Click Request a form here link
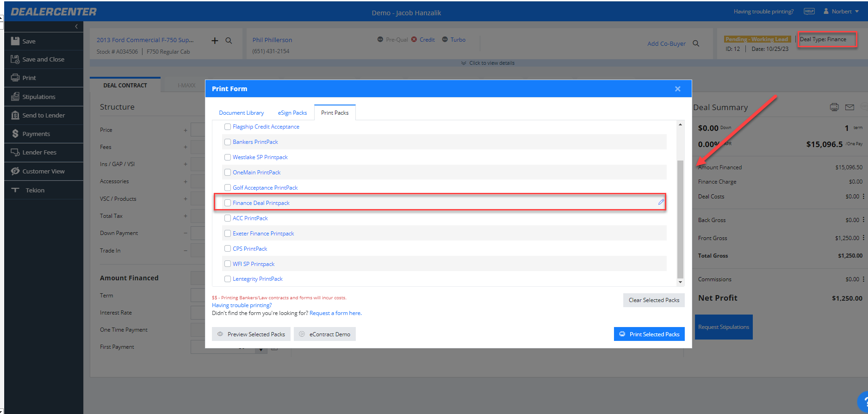The height and width of the screenshot is (414, 868). click(335, 313)
